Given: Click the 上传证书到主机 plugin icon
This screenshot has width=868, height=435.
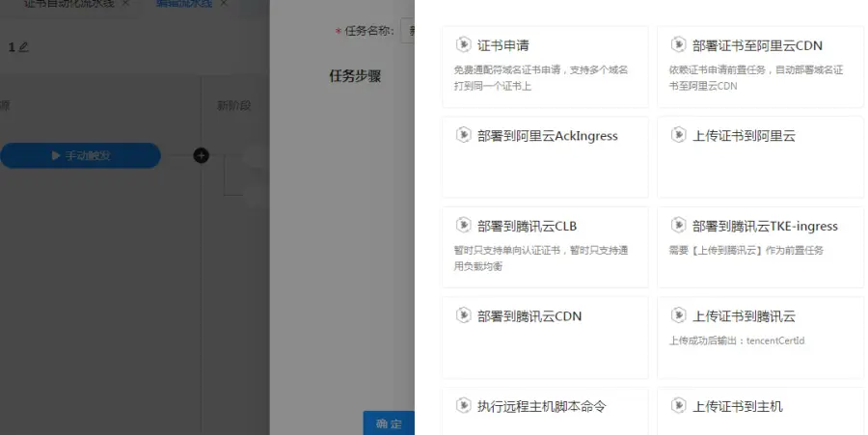Looking at the screenshot, I should pyautogui.click(x=679, y=405).
